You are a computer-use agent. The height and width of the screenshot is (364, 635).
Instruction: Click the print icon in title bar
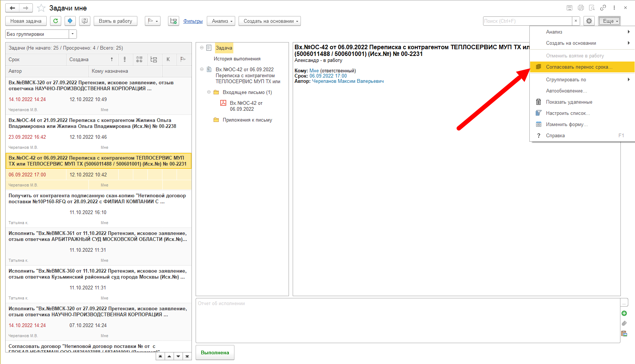click(580, 8)
